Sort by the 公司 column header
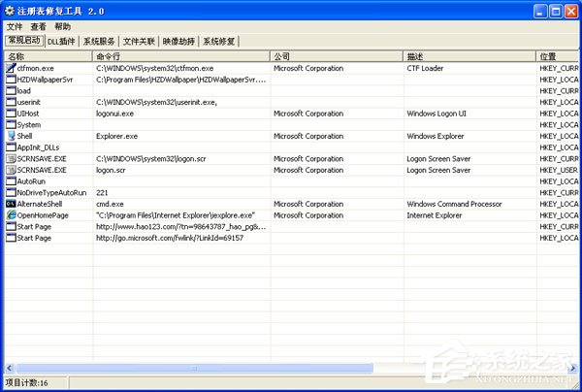582x392 pixels. (x=337, y=56)
